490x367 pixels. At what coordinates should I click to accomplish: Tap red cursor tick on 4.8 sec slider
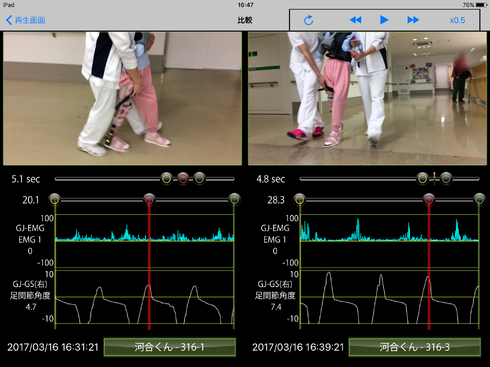tap(434, 179)
